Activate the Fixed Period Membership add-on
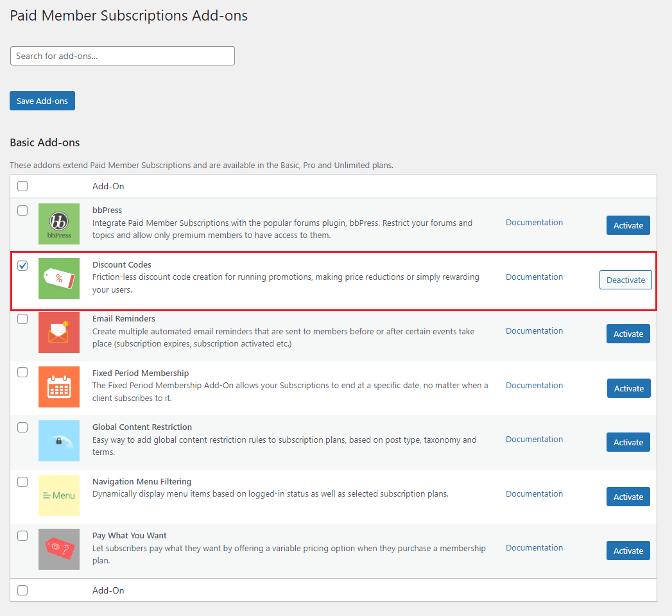The width and height of the screenshot is (672, 616). [629, 388]
